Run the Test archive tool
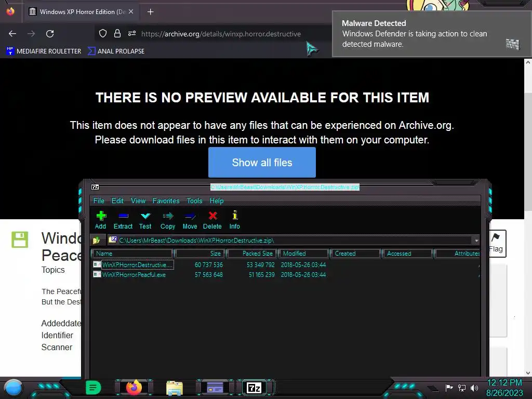 point(145,220)
